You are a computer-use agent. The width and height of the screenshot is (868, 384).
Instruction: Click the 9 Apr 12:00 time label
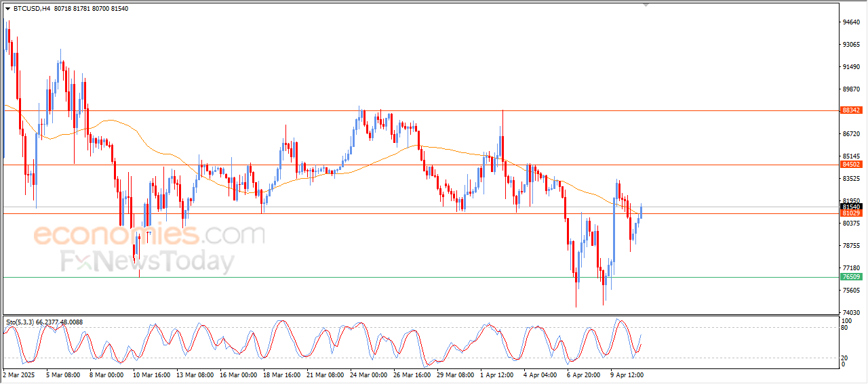(x=627, y=375)
